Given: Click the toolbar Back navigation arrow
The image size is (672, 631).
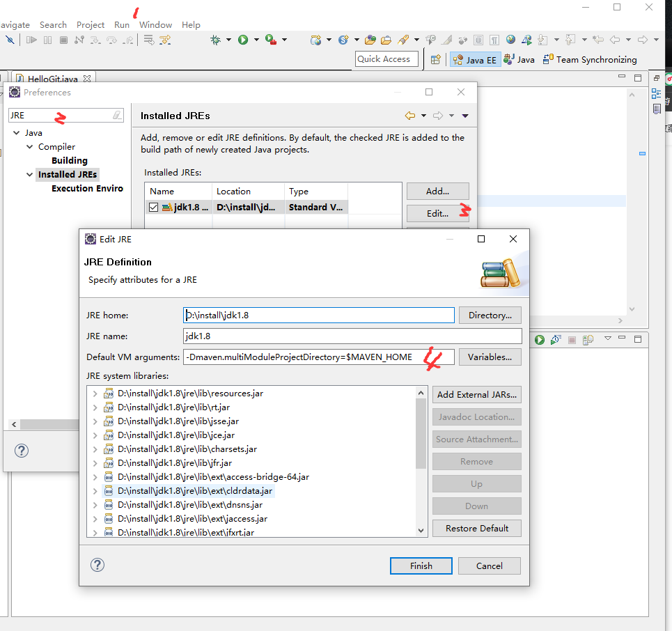Looking at the screenshot, I should 615,40.
